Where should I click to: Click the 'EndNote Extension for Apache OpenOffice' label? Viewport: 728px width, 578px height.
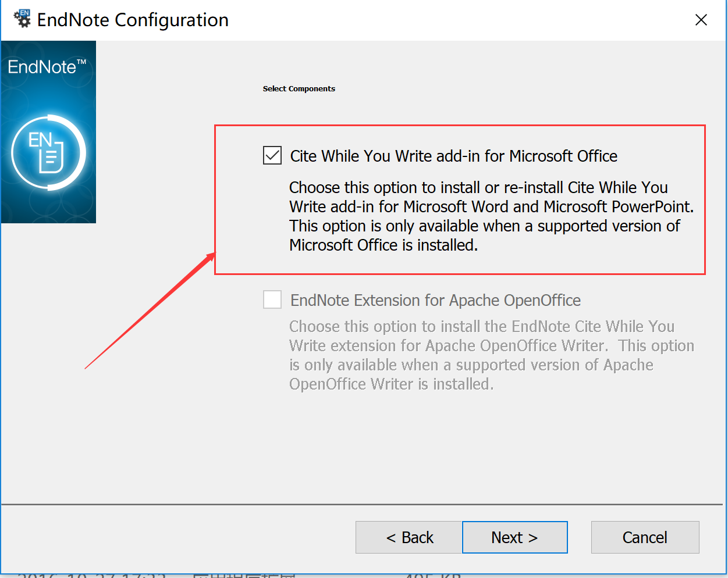click(x=435, y=300)
